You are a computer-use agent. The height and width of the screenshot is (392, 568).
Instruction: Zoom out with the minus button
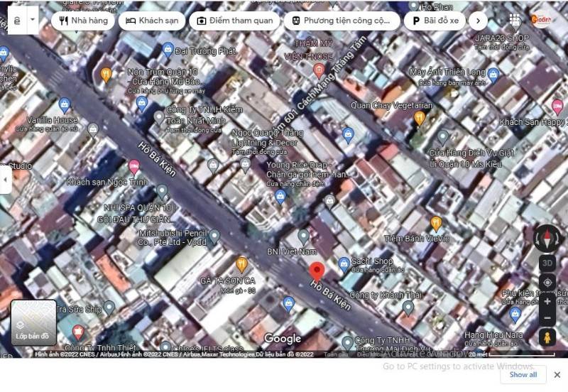tap(547, 317)
